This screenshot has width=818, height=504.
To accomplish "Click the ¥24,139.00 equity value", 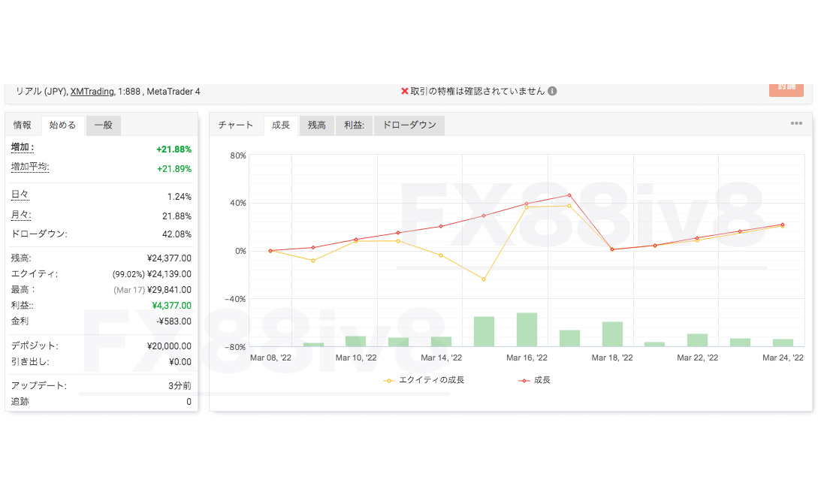I will tap(170, 274).
